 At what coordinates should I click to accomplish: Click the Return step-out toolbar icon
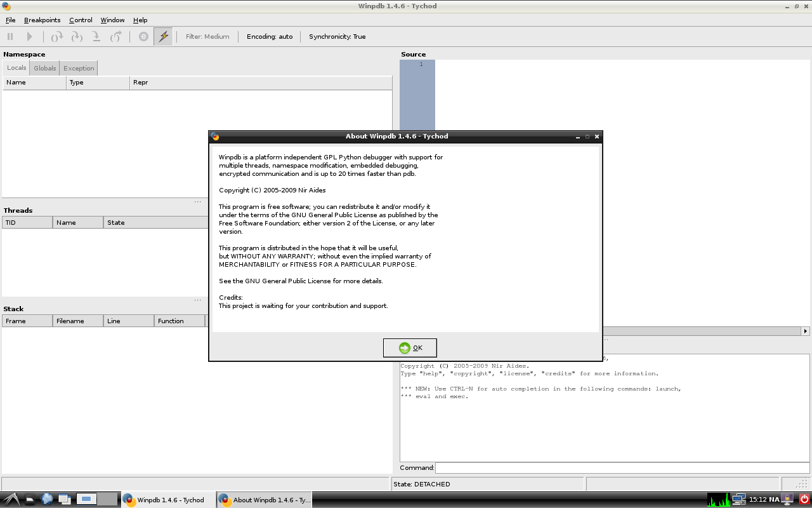(116, 37)
